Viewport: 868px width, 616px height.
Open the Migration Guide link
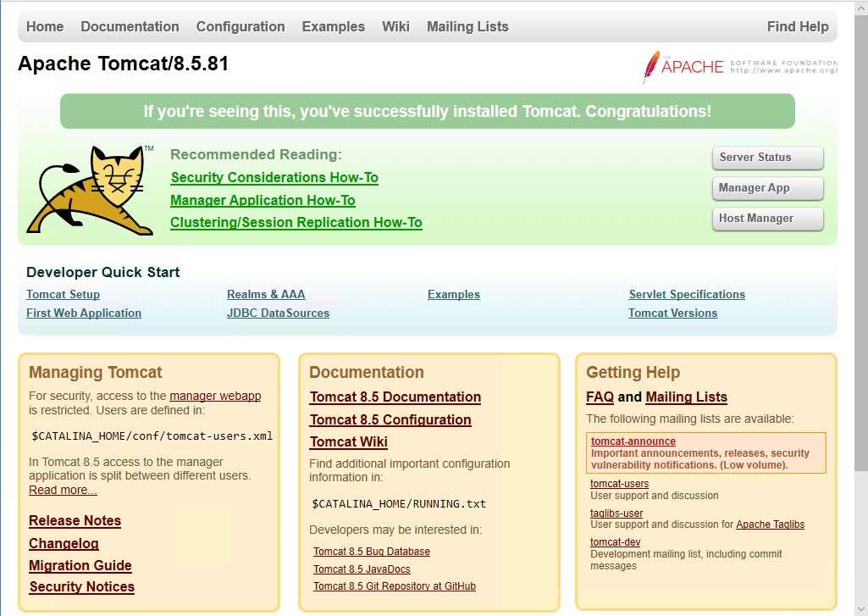click(80, 566)
